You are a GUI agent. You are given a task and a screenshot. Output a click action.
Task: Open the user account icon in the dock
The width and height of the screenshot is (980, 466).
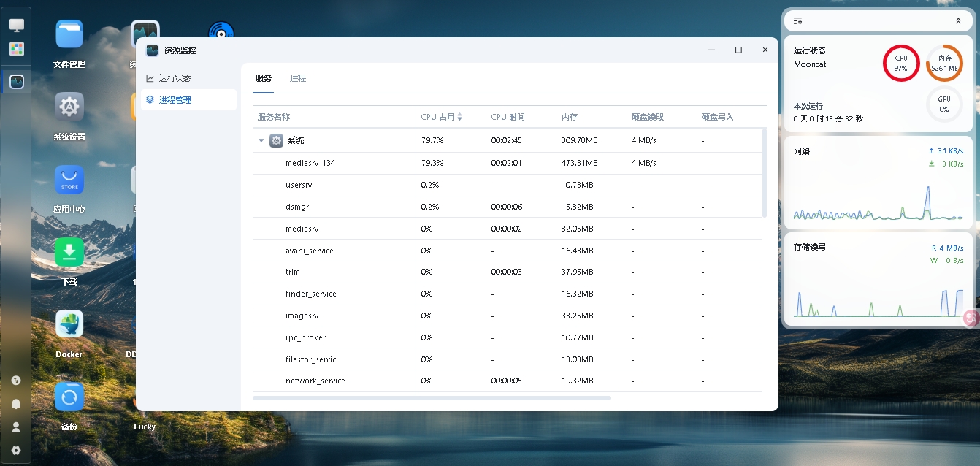16,427
